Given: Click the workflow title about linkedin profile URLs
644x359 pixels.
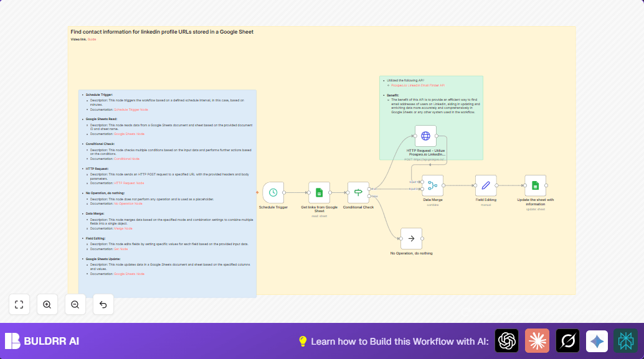Looking at the screenshot, I should tap(162, 32).
